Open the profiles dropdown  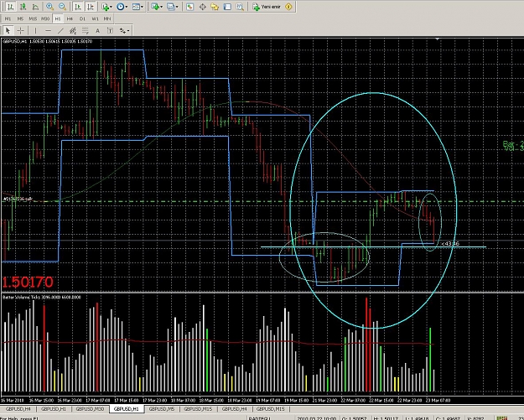click(x=173, y=7)
